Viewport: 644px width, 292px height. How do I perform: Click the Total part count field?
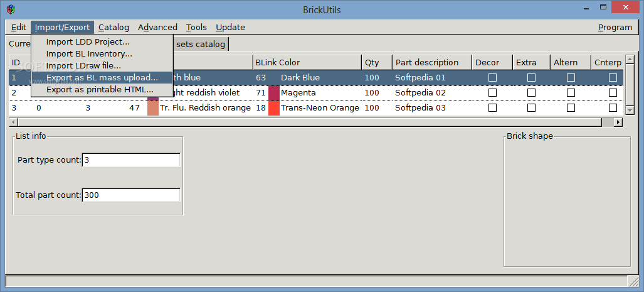tap(132, 195)
